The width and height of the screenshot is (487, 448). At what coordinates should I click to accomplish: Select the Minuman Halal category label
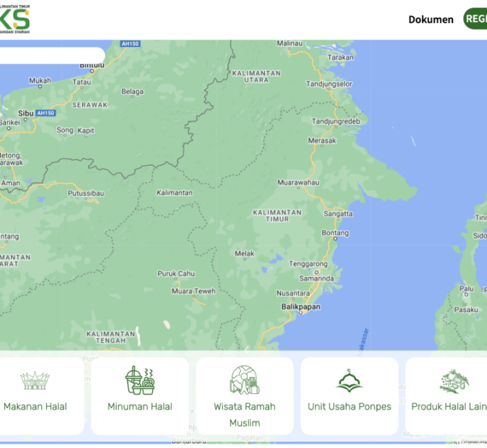[140, 406]
